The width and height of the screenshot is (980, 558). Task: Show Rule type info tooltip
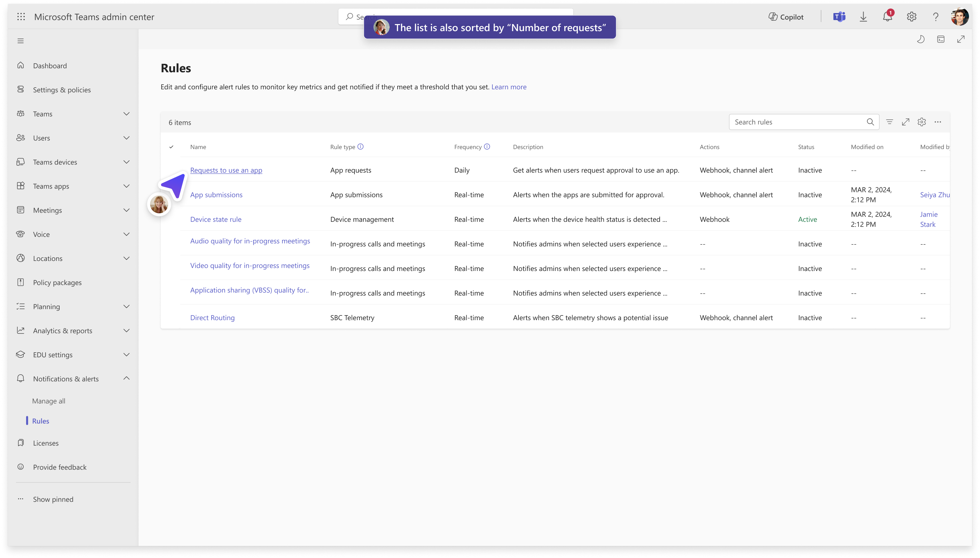360,147
